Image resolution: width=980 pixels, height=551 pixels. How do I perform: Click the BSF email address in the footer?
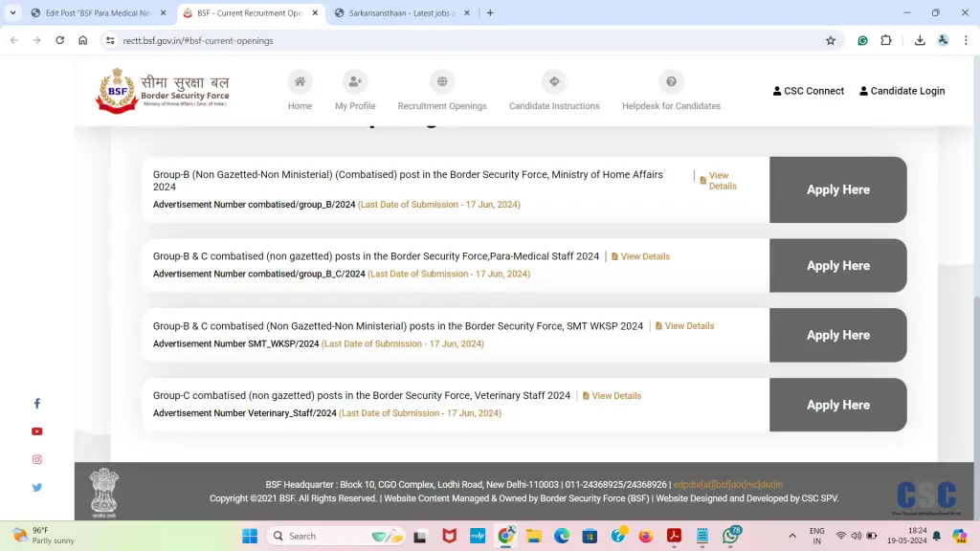pos(728,485)
